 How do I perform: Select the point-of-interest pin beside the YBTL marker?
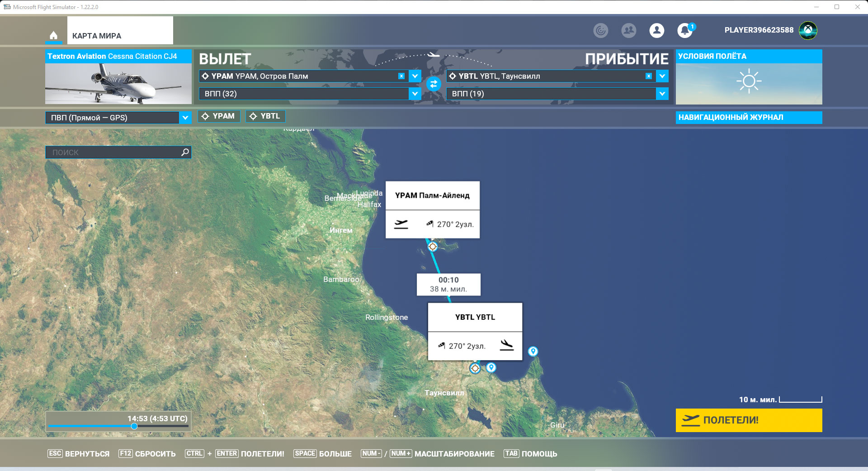[x=491, y=367]
